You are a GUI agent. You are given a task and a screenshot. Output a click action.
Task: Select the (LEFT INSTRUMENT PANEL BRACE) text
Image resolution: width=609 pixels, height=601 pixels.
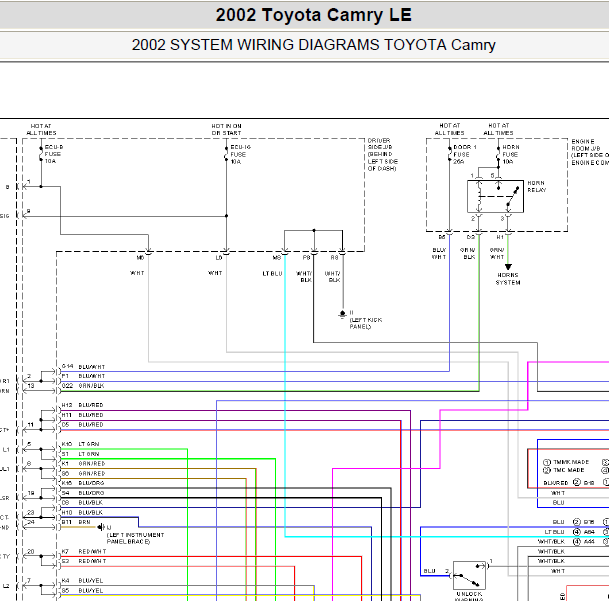135,538
